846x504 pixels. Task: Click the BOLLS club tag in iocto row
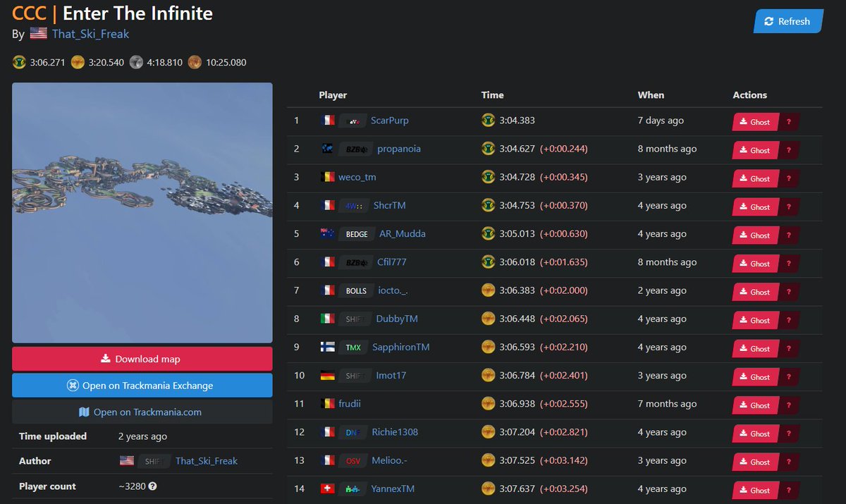[356, 290]
